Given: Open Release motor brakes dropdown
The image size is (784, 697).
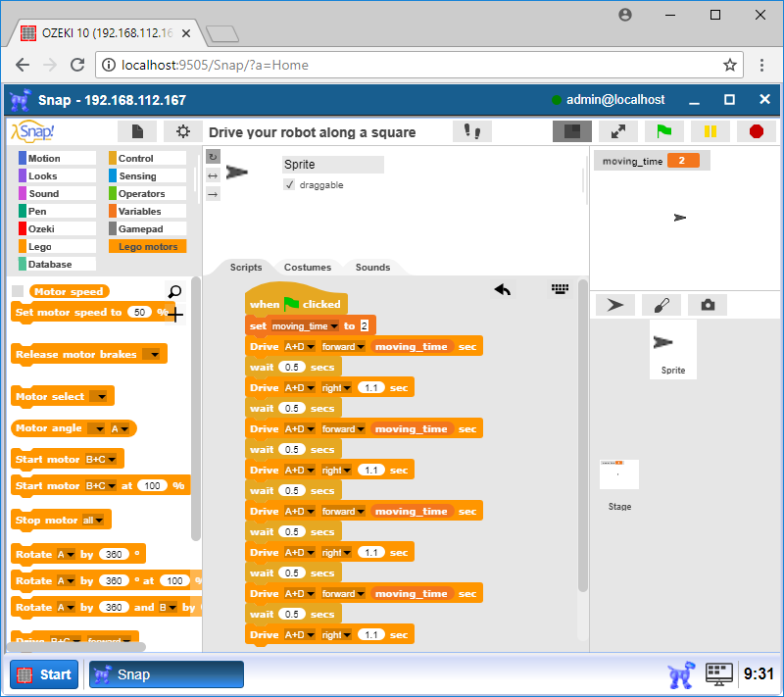Looking at the screenshot, I should click(x=151, y=355).
